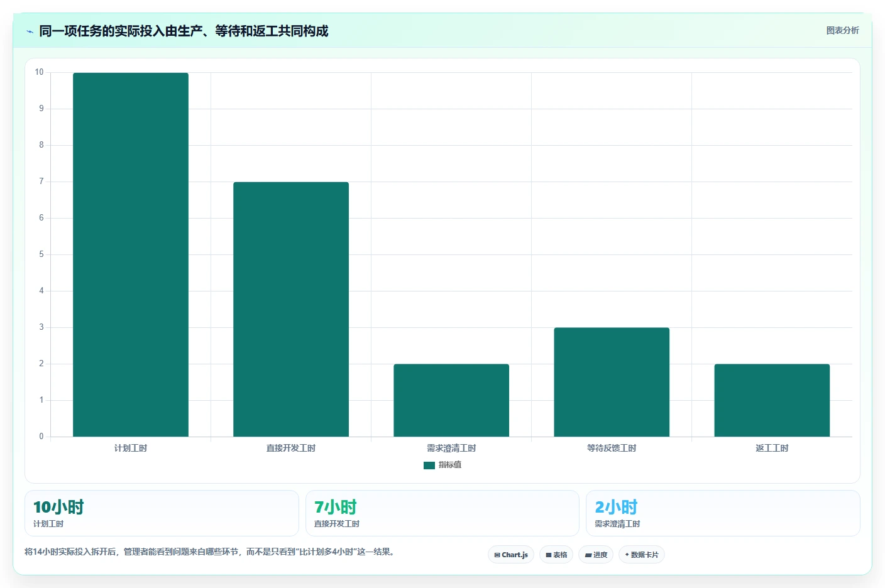The image size is (885, 588).
Task: Click the 等待反馈工时 x-axis label
Action: pos(612,448)
